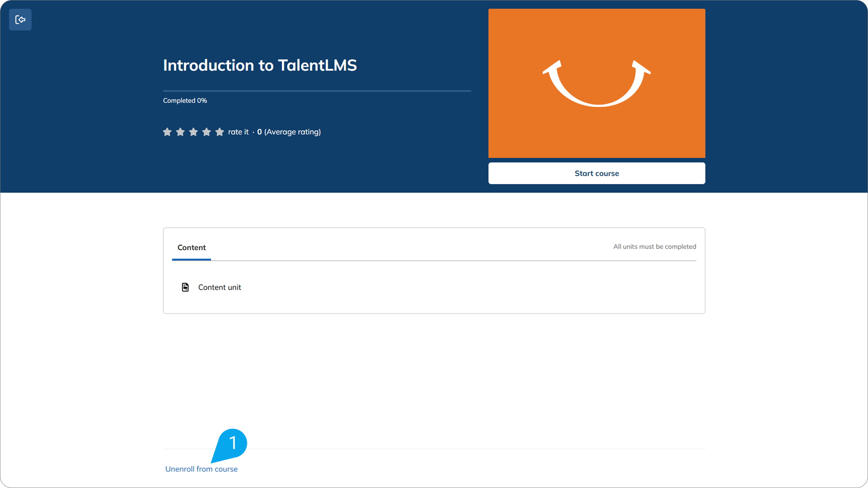
Task: Click Unenroll from course link
Action: tap(201, 469)
